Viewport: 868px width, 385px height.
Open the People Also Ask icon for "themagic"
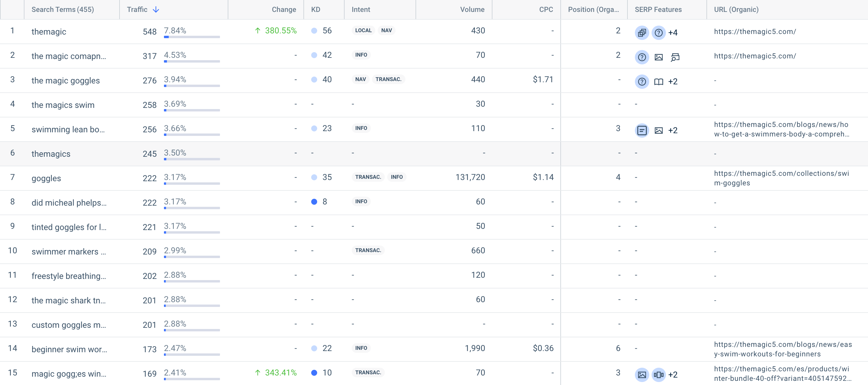(x=659, y=33)
